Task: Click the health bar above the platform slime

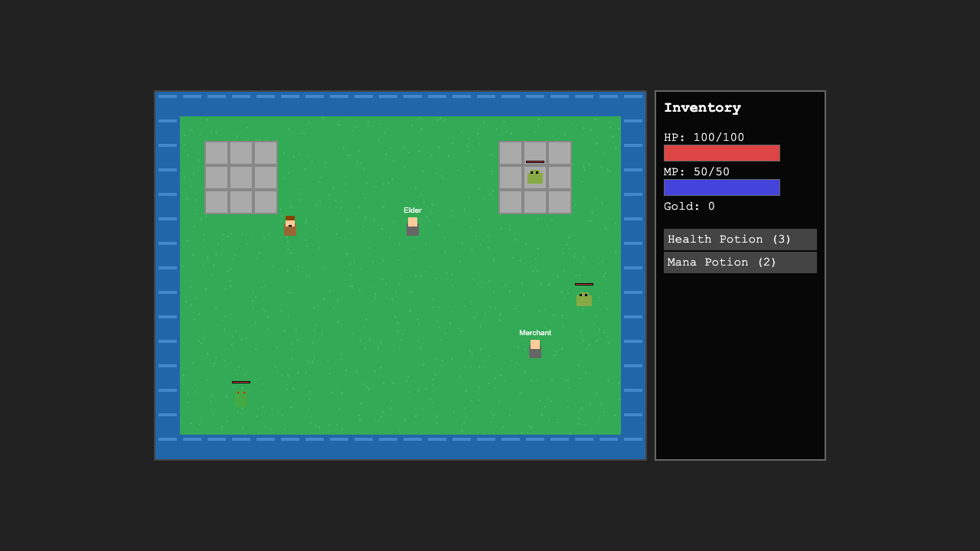Action: (x=535, y=161)
